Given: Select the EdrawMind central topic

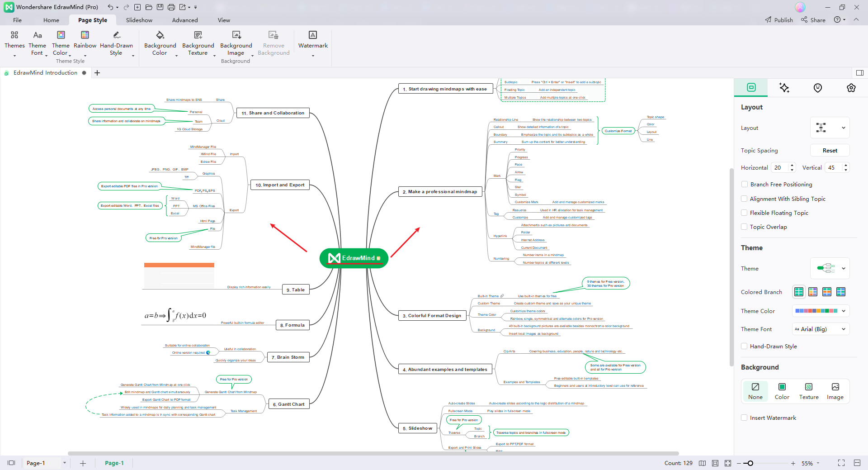Looking at the screenshot, I should tap(354, 258).
